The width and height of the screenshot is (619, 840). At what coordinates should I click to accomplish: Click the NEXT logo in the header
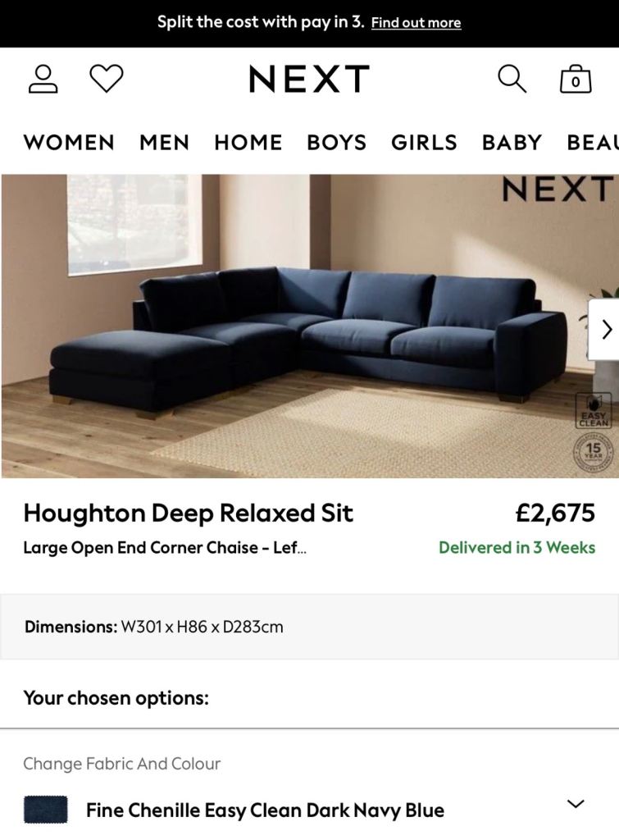coord(310,80)
